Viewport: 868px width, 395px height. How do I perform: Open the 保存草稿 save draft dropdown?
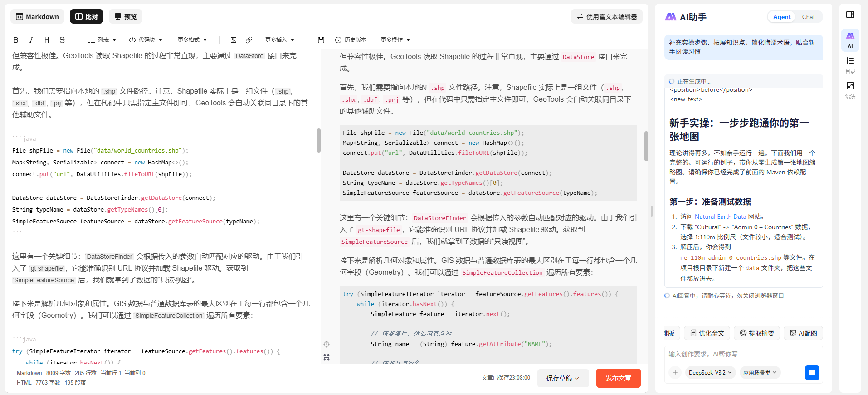tap(563, 378)
